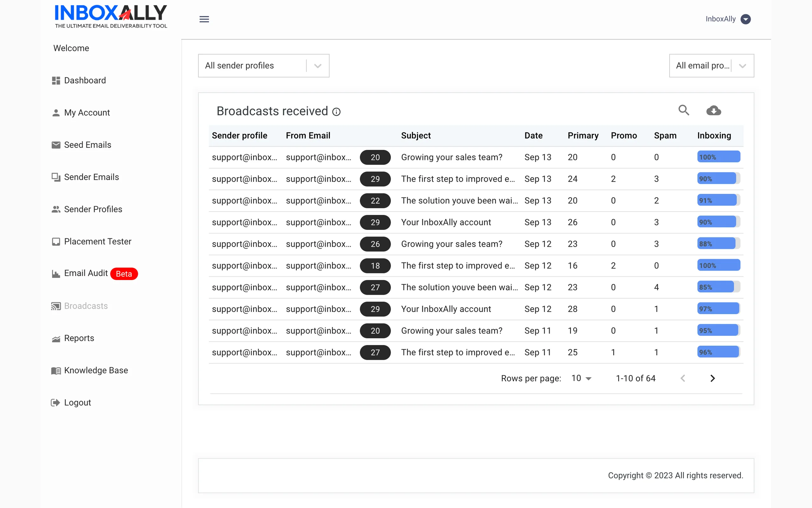812x508 pixels.
Task: Click the Sender Emails icon
Action: [56, 177]
